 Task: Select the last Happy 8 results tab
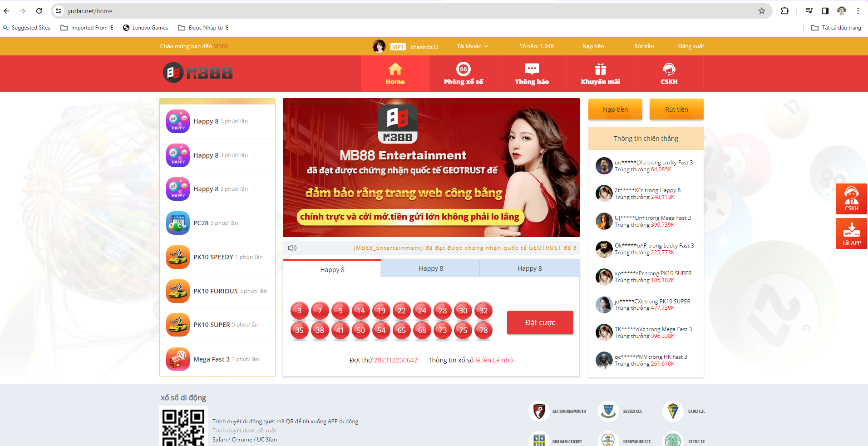[x=530, y=268]
